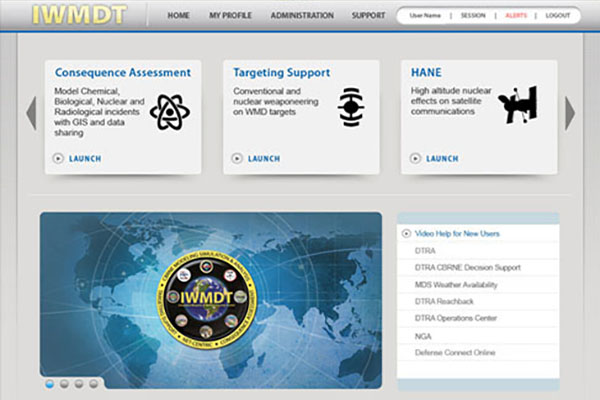Launch the HANE tool
600x400 pixels.
441,158
